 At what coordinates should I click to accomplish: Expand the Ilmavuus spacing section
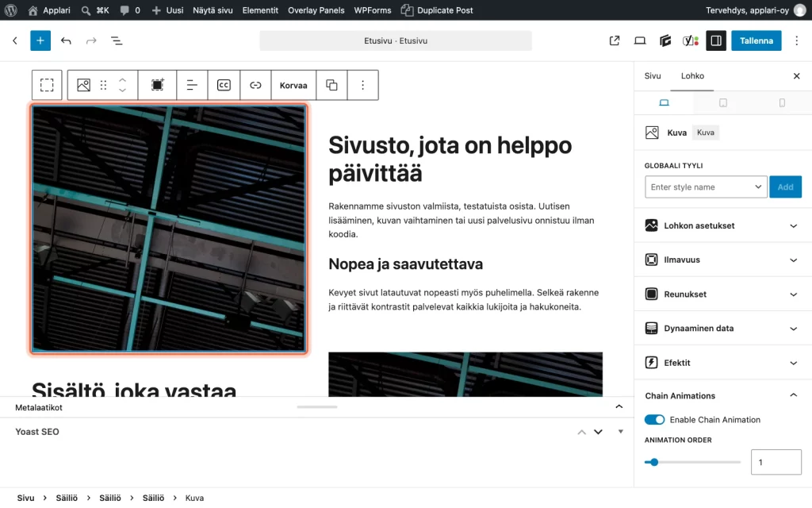tap(722, 260)
